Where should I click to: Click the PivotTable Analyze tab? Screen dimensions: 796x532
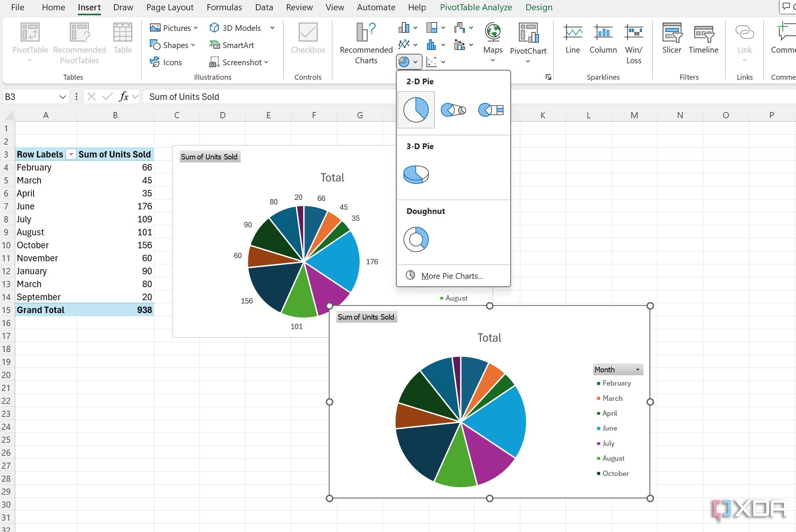475,7
